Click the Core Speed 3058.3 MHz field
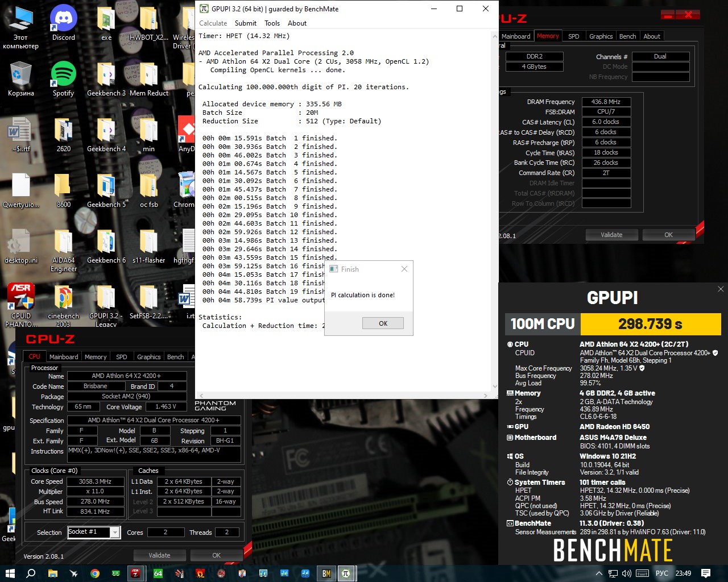Image resolution: width=728 pixels, height=582 pixels. click(96, 481)
